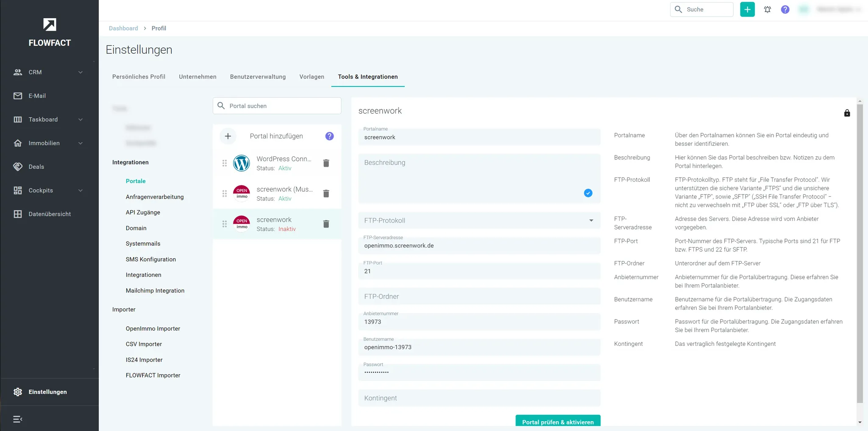The image size is (868, 431).
Task: Edit the Benutzername field
Action: (x=479, y=347)
